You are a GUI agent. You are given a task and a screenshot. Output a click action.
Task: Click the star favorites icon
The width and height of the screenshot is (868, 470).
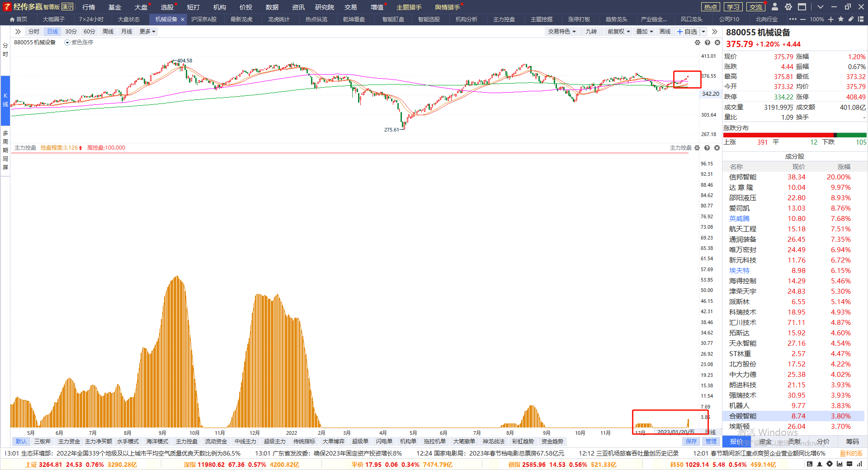click(x=841, y=19)
